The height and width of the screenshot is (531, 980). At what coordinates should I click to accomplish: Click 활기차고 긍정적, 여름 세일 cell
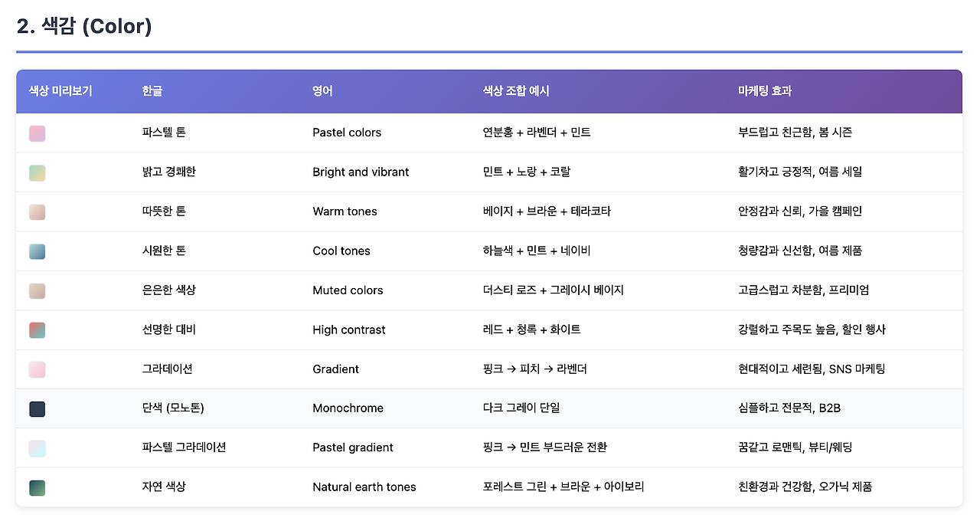click(800, 172)
